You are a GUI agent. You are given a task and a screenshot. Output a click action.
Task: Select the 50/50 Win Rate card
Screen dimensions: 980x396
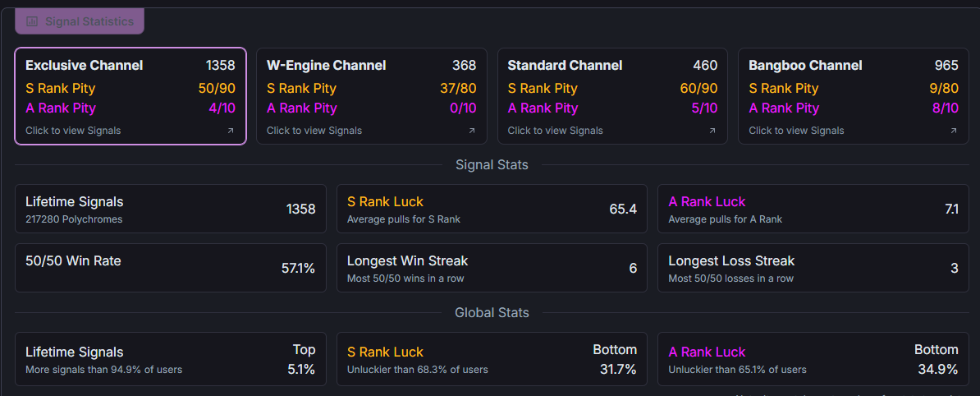click(x=170, y=268)
